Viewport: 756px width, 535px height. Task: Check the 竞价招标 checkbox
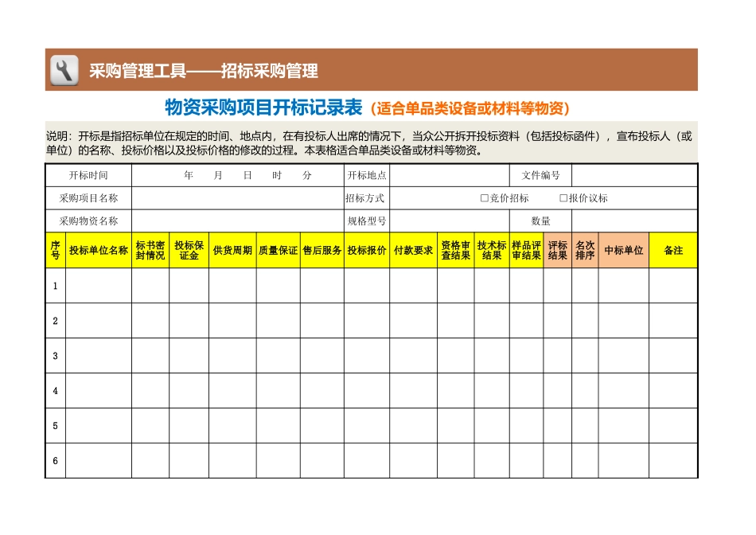click(485, 197)
